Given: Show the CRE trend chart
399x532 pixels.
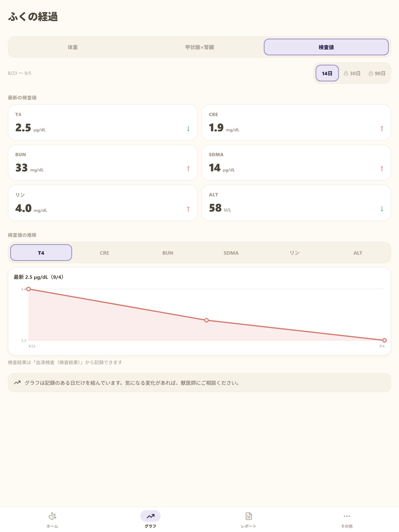Looking at the screenshot, I should tap(105, 253).
